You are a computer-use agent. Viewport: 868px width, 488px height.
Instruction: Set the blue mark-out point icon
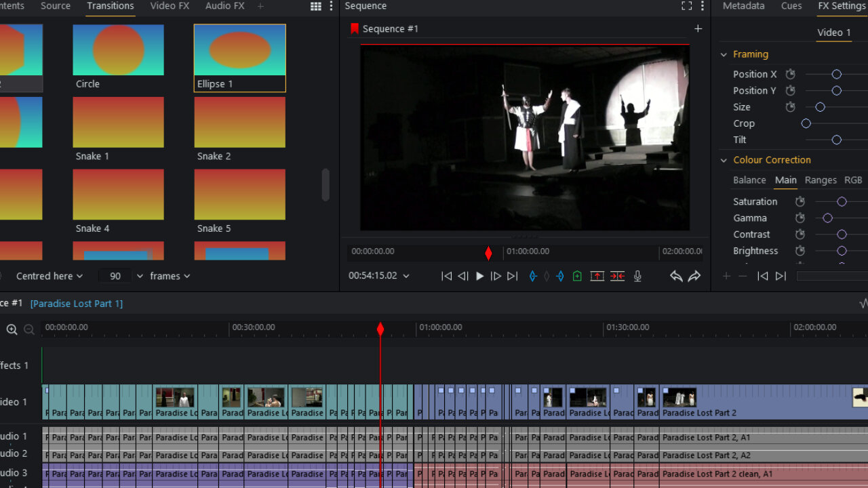pyautogui.click(x=560, y=276)
